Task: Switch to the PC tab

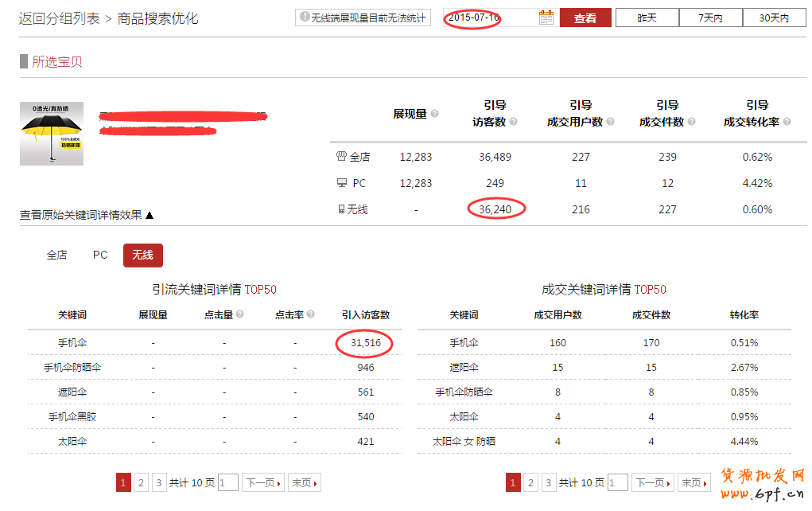Action: point(100,255)
